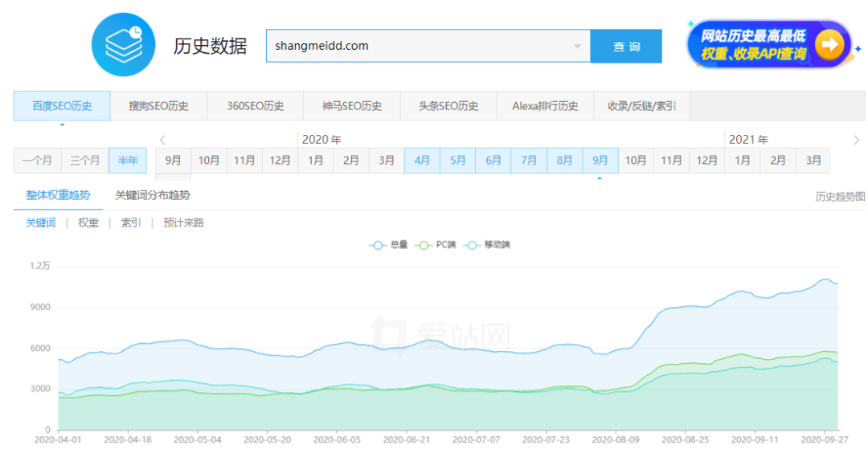Show 关键词 metric chart
This screenshot has height=453, width=868.
tap(41, 223)
